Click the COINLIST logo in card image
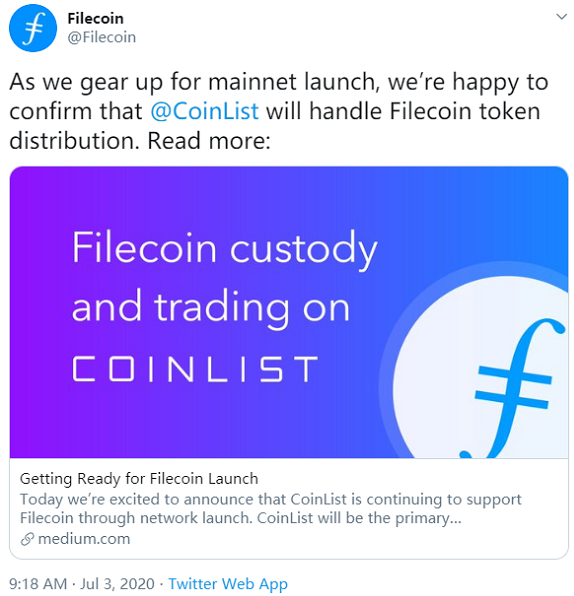This screenshot has width=574, height=596. [195, 369]
